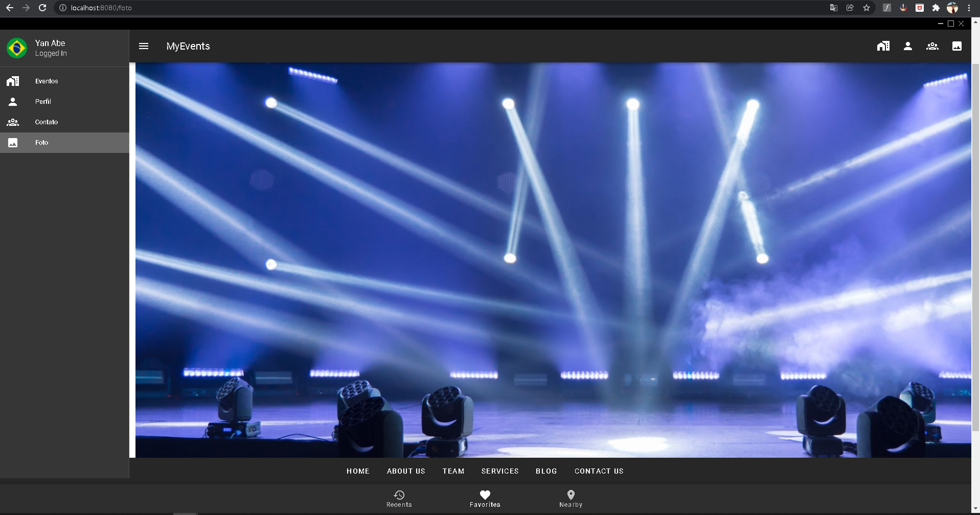
Task: Click the share page icon in address bar
Action: pos(850,8)
